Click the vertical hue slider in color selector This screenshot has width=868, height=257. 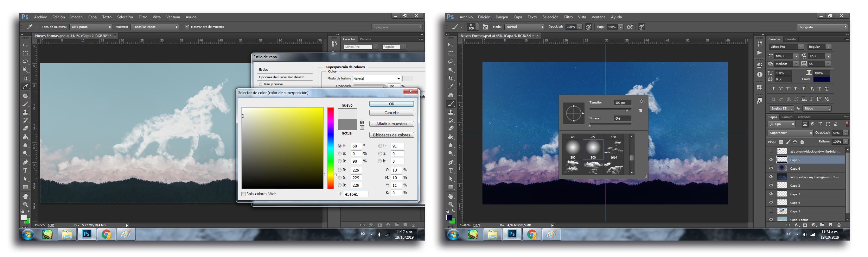pos(330,148)
